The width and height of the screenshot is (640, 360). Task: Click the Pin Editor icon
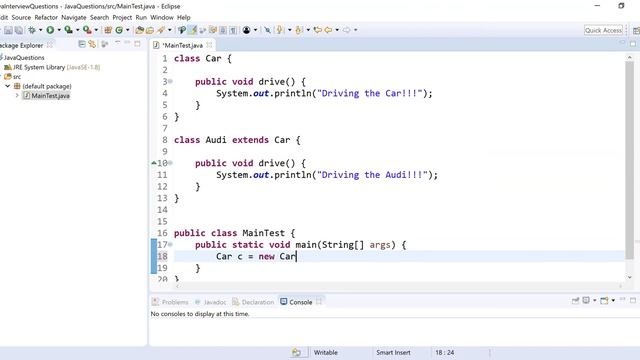point(267,30)
